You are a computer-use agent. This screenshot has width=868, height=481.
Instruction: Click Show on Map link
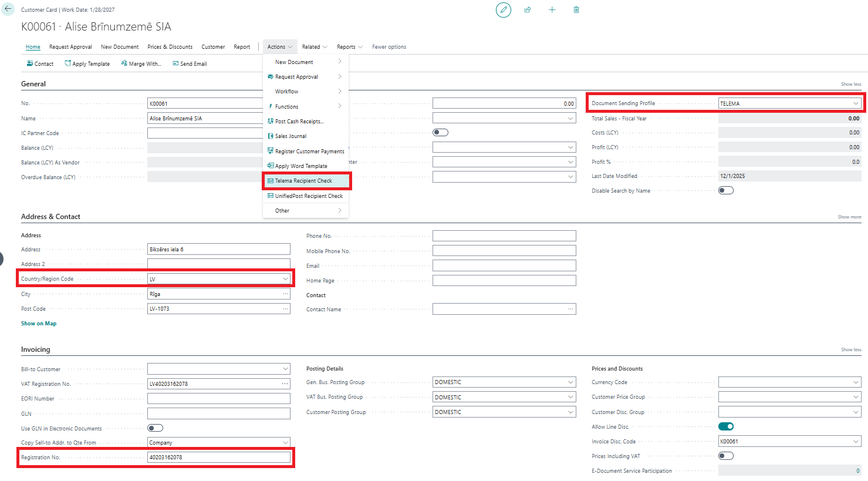[39, 324]
